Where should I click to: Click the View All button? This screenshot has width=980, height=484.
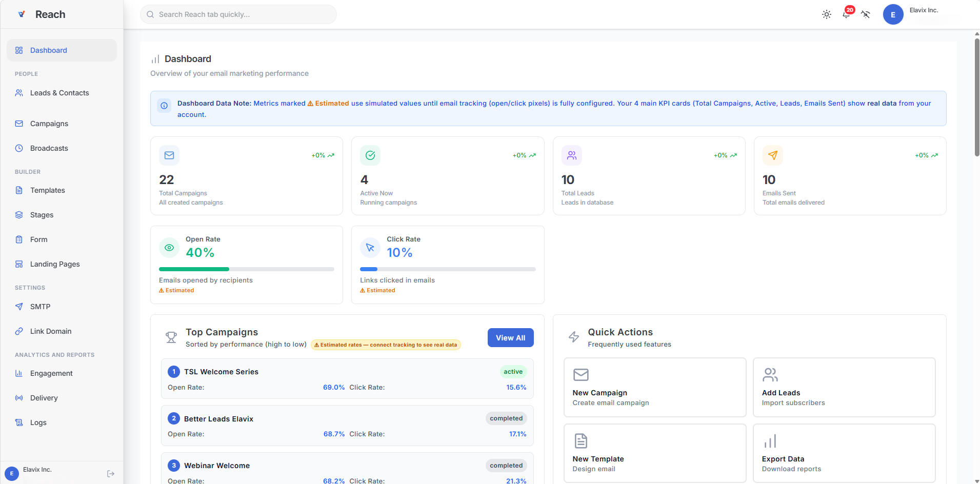click(510, 338)
